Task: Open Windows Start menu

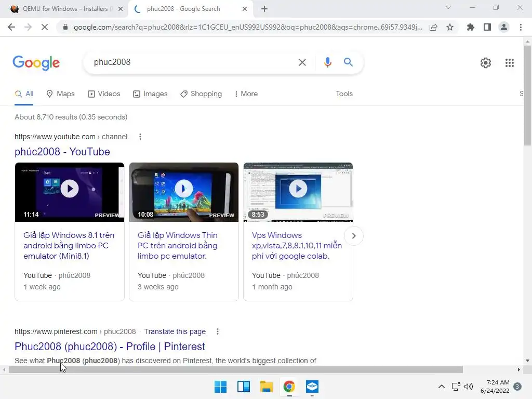Action: (220, 387)
